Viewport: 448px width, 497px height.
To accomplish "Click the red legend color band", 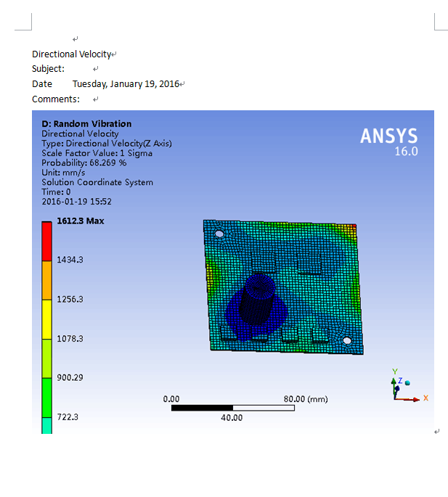I will click(x=47, y=241).
